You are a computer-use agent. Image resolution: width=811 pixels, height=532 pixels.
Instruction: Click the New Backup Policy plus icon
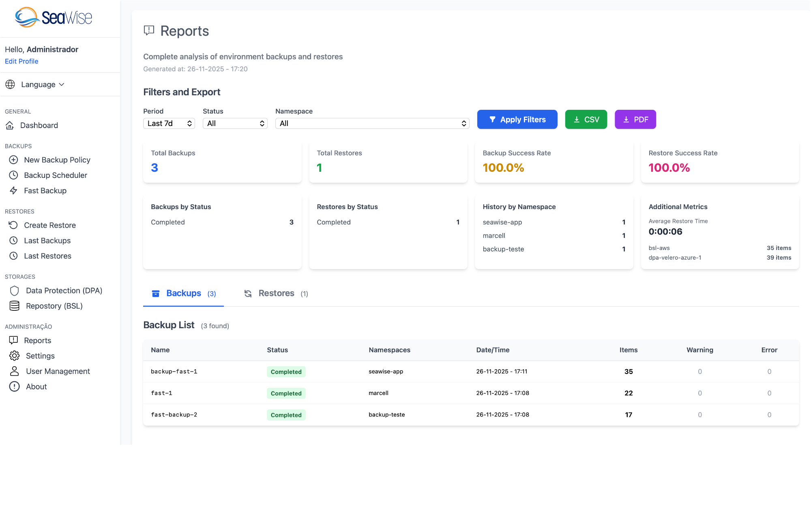tap(14, 160)
